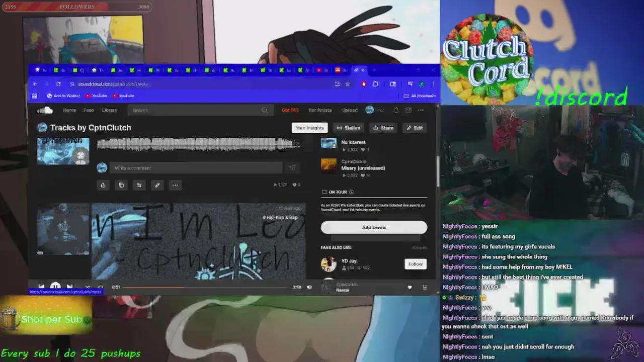Open the notifications bell in SoundCloud header
Image resolution: width=644 pixels, height=362 pixels.
click(x=396, y=110)
